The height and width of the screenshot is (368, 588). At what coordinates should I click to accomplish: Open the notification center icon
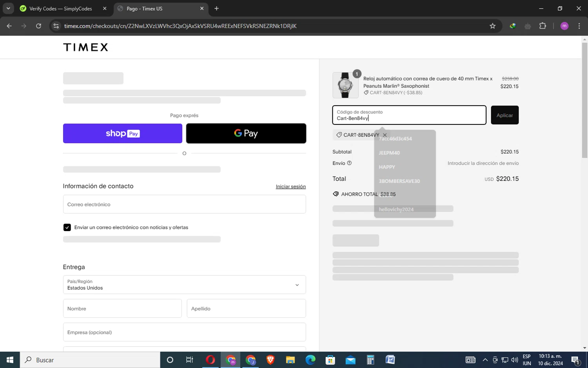point(575,360)
